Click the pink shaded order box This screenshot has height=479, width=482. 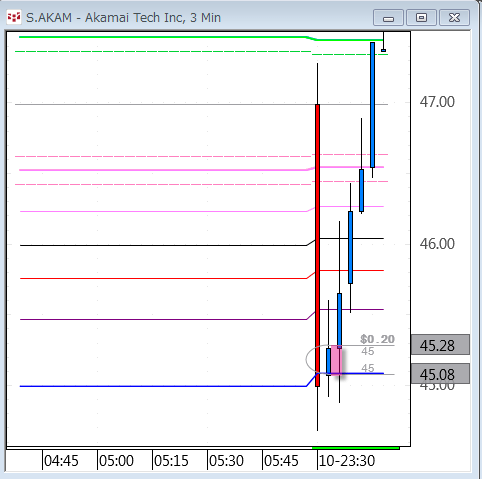point(336,360)
